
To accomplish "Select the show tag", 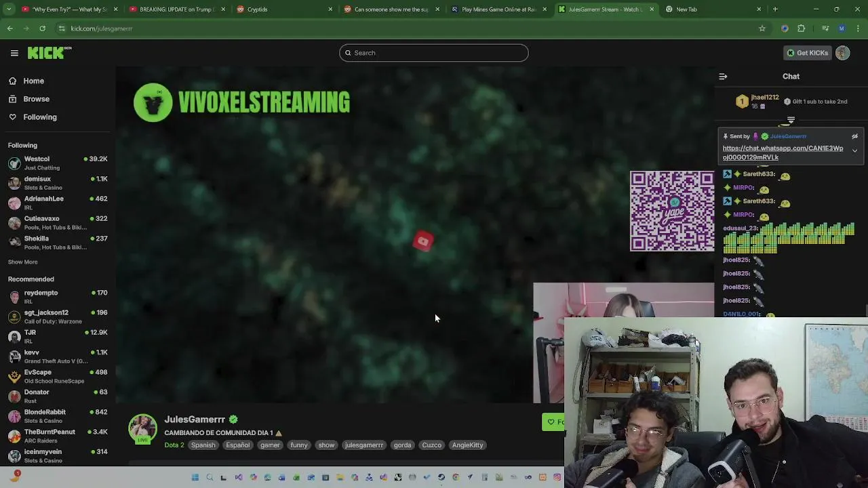I will (326, 445).
